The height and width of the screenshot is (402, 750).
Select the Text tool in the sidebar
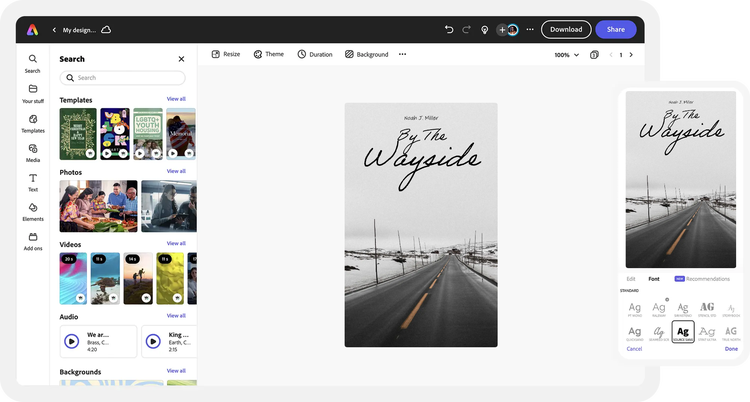[33, 183]
